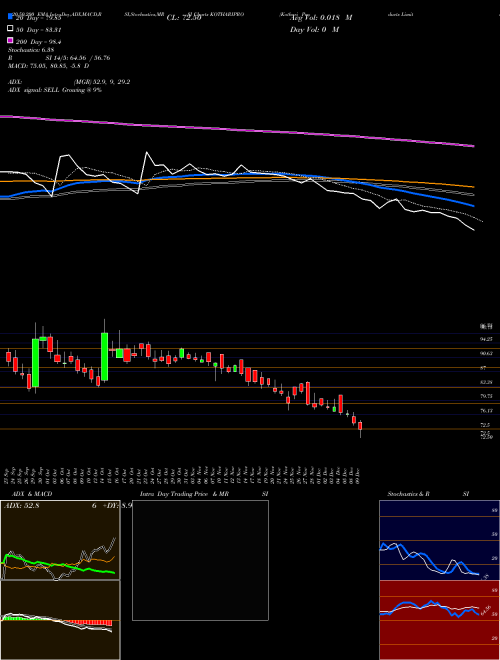Click the empty intraday trading price panel
The height and width of the screenshot is (660, 500).
[x=200, y=560]
